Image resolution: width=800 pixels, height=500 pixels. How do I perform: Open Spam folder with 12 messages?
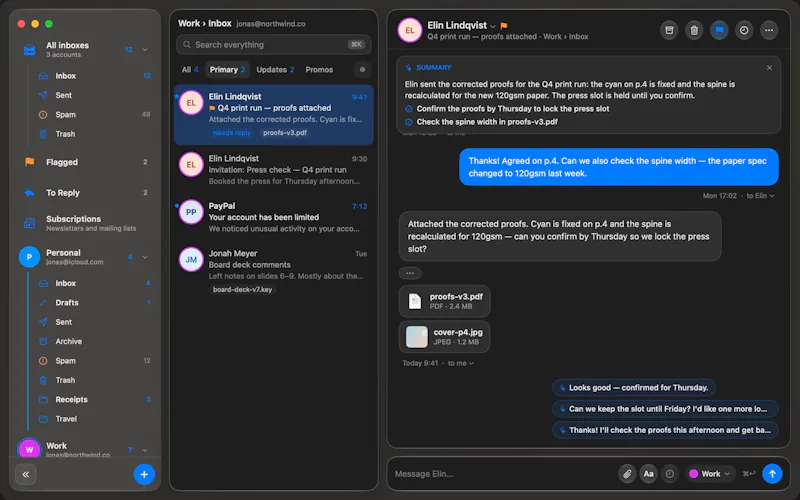point(95,361)
